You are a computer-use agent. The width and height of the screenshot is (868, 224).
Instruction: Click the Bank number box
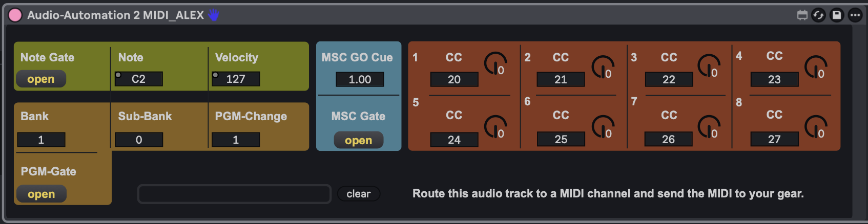(x=41, y=140)
